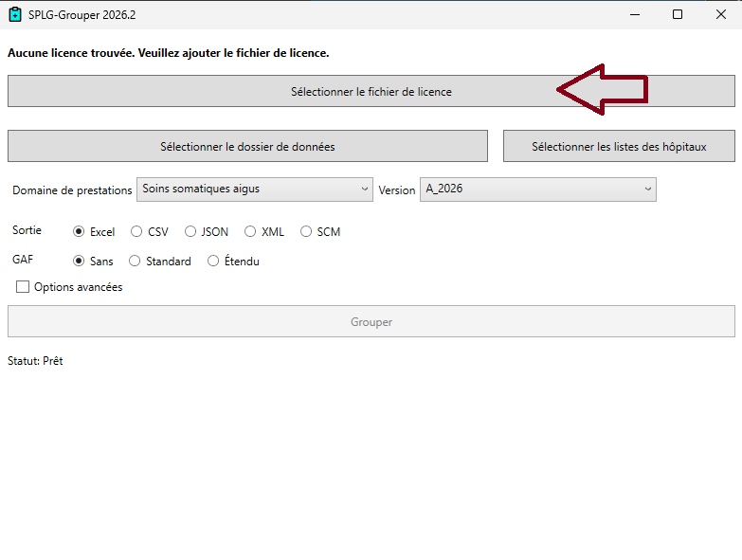Click Sélectionner le dossier de données button
Image resolution: width=742 pixels, height=560 pixels.
pyautogui.click(x=247, y=146)
